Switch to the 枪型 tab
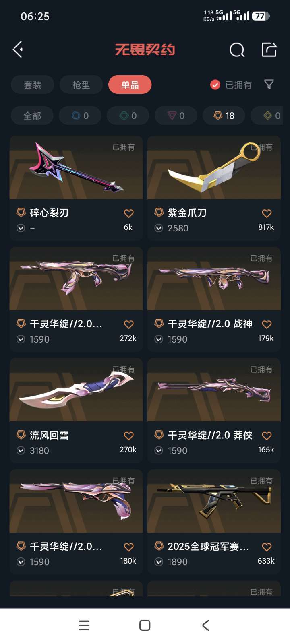 (x=81, y=85)
